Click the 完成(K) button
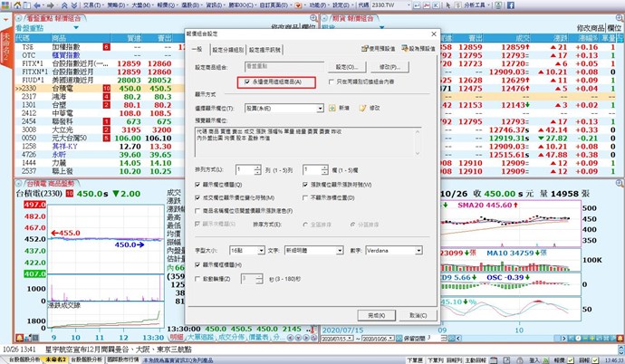The height and width of the screenshot is (364, 625). point(380,314)
